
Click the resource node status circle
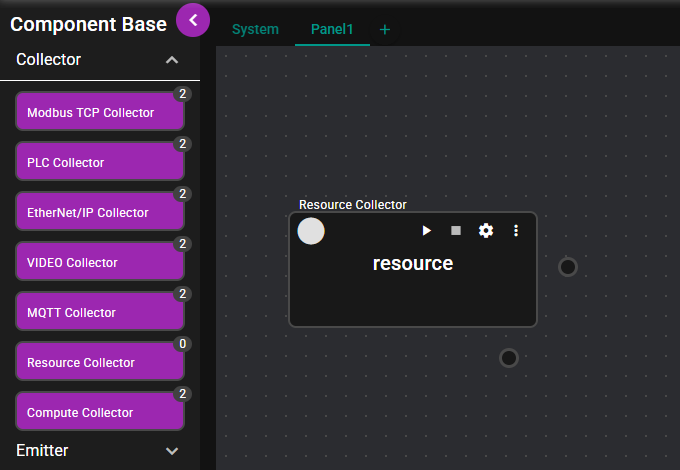point(311,231)
